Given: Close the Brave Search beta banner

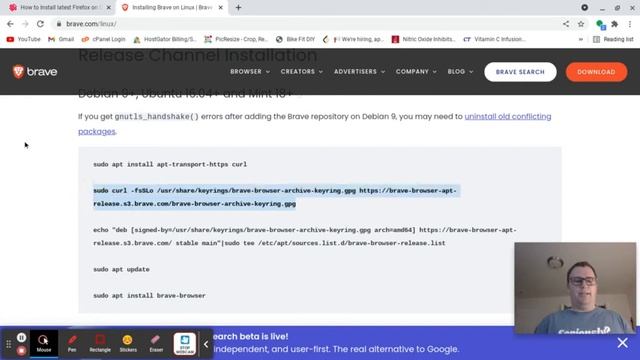Looking at the screenshot, I should coord(622,343).
